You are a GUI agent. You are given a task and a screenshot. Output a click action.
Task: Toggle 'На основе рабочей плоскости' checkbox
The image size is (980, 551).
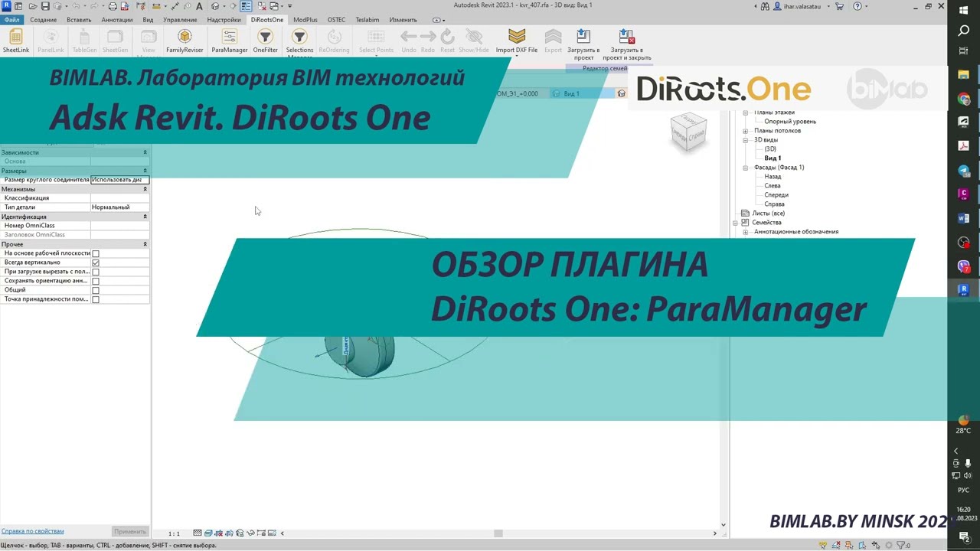pos(96,253)
